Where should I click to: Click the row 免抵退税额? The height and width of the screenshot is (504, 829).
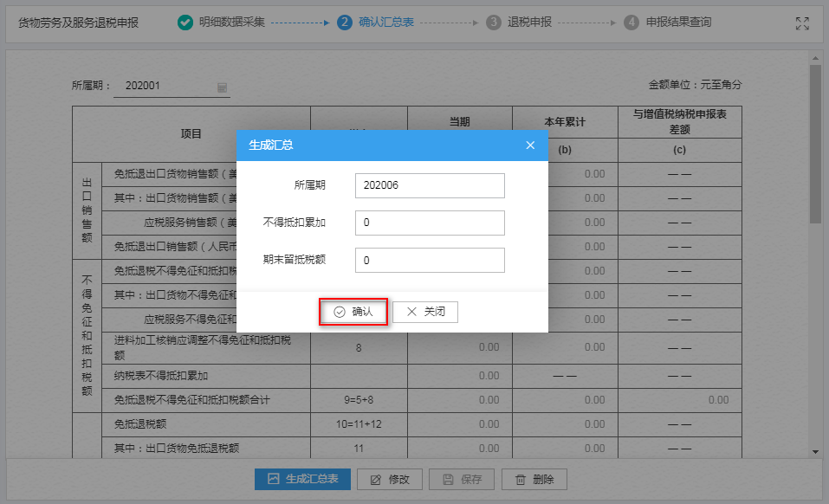(421, 424)
